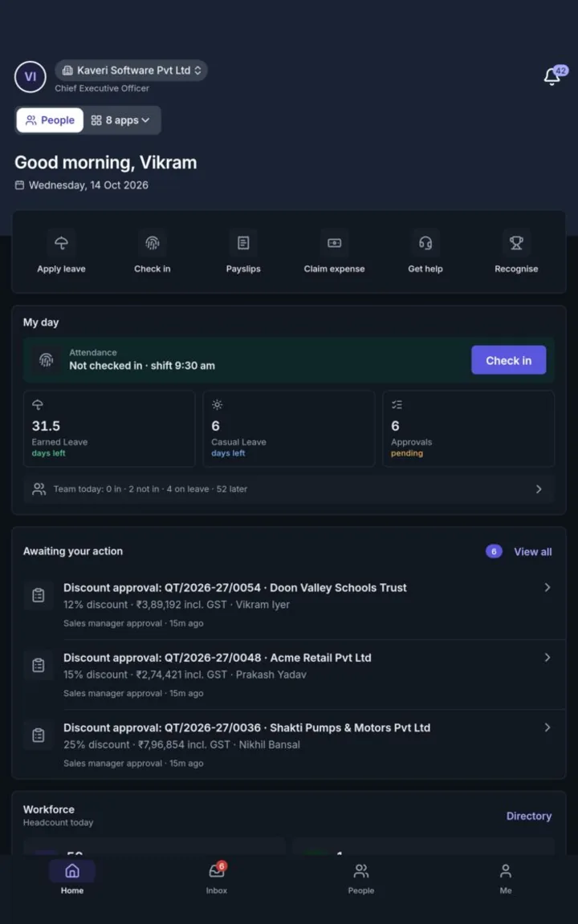Select the People app pill at top
This screenshot has width=578, height=924.
[50, 120]
